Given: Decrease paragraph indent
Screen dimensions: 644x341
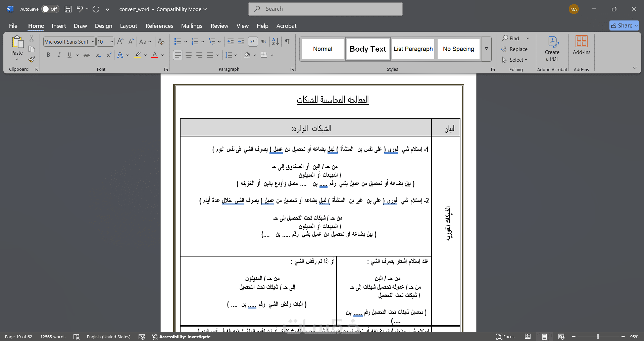Looking at the screenshot, I should tap(231, 42).
